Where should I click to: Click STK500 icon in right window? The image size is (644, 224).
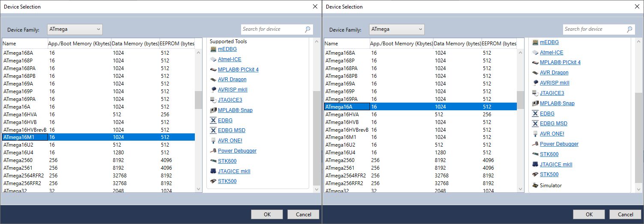coord(535,174)
